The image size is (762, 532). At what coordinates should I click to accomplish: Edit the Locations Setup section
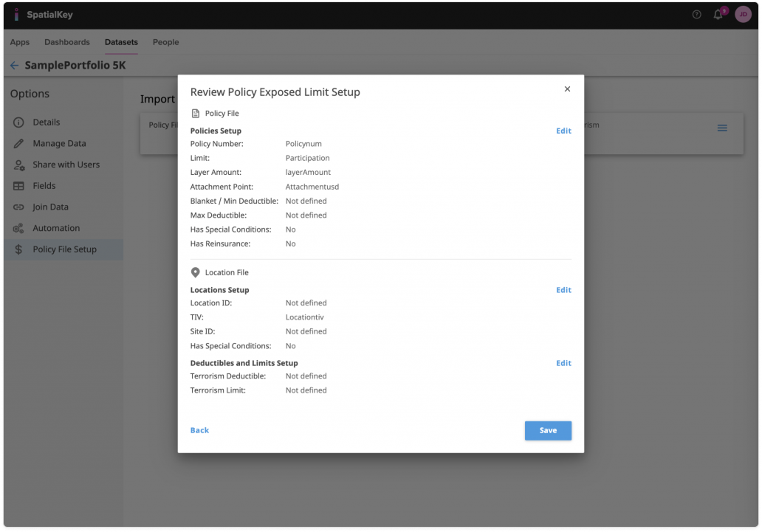tap(563, 291)
